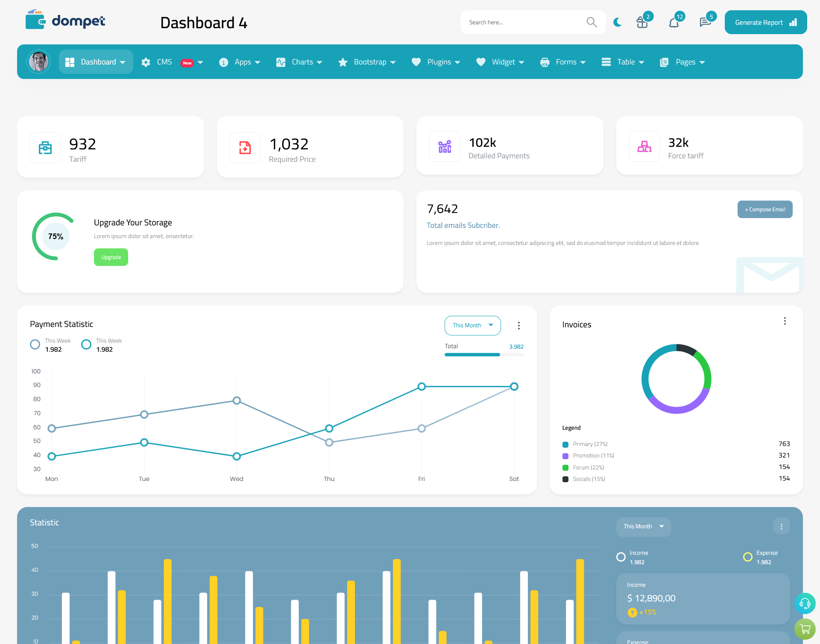The height and width of the screenshot is (644, 820).
Task: Click the Tariff stat card icon
Action: (x=45, y=146)
